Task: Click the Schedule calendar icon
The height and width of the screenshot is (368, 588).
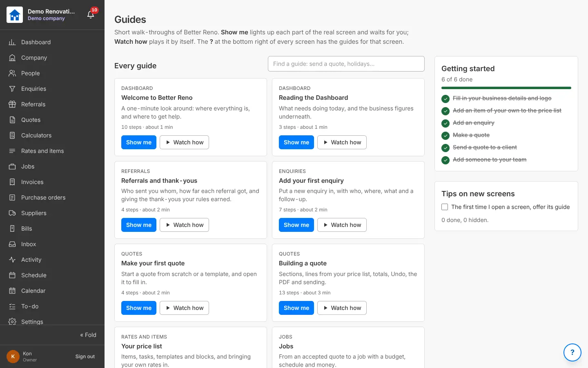Action: pyautogui.click(x=12, y=275)
